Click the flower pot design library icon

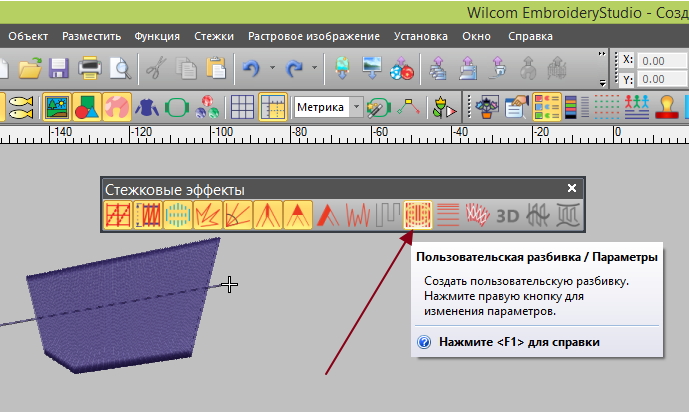[x=486, y=107]
